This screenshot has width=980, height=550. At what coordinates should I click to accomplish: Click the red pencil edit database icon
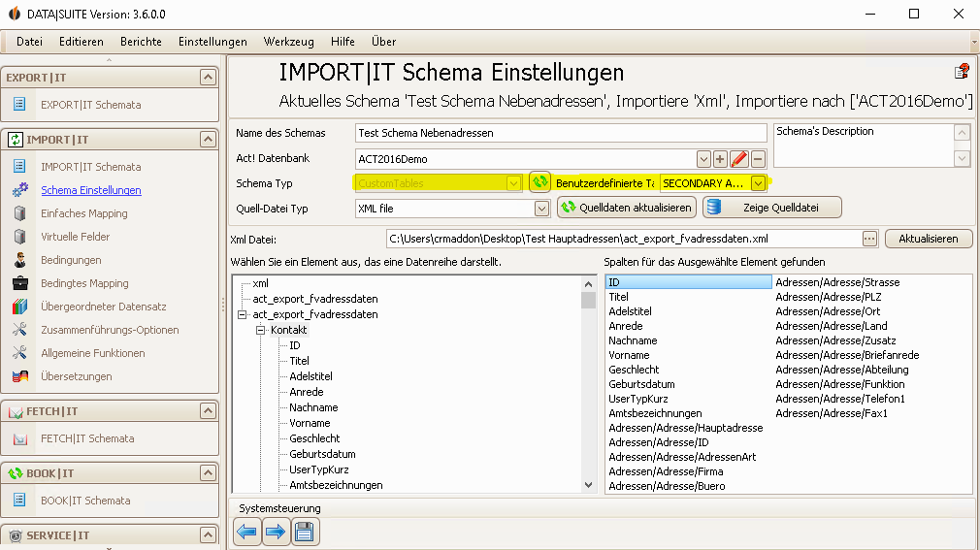tap(739, 159)
